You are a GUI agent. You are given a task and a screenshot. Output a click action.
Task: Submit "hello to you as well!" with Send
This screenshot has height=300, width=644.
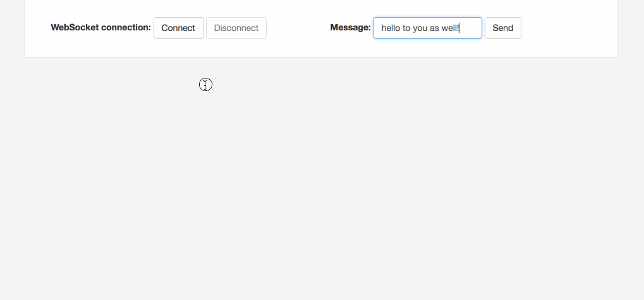(x=502, y=28)
